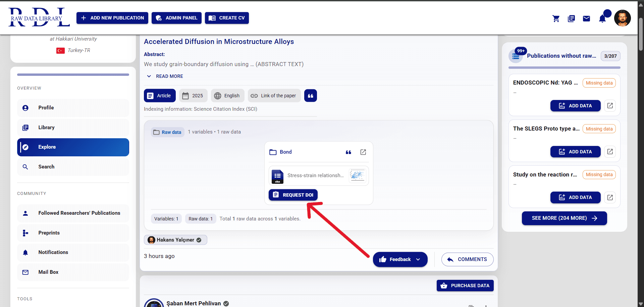The height and width of the screenshot is (307, 644).
Task: Click Request DOI button
Action: pyautogui.click(x=293, y=195)
